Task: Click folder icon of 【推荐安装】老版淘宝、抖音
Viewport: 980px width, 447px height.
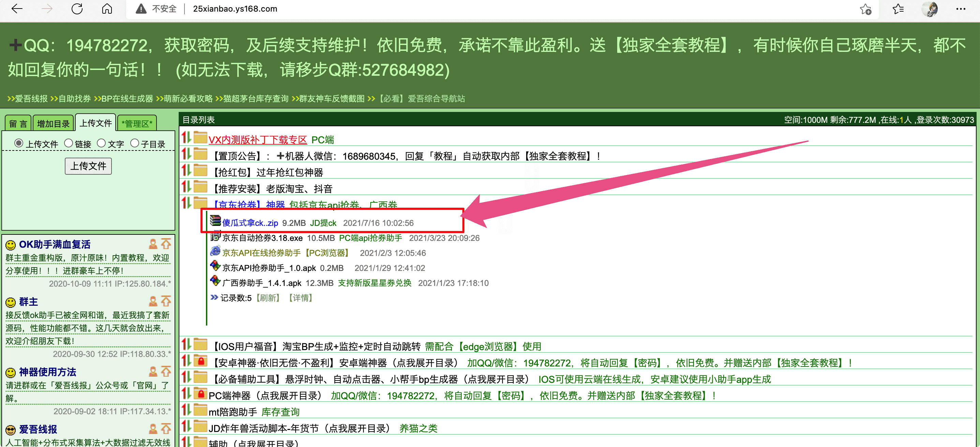Action: tap(200, 186)
